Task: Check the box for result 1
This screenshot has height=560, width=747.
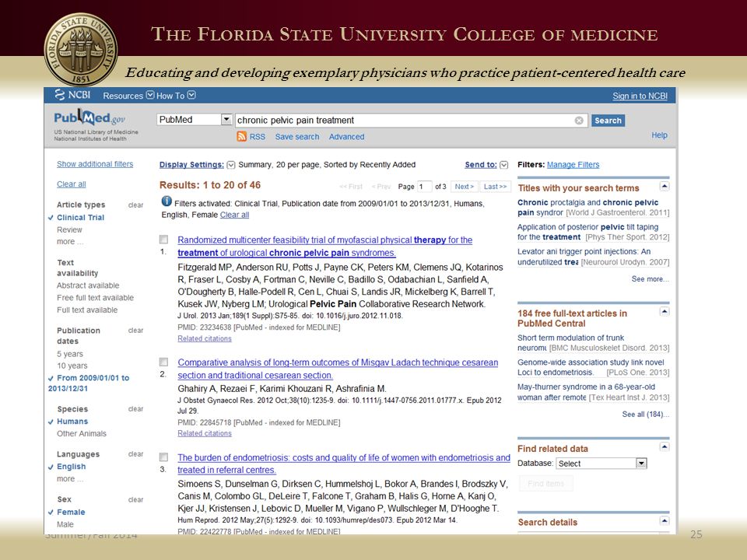Action: pos(163,239)
